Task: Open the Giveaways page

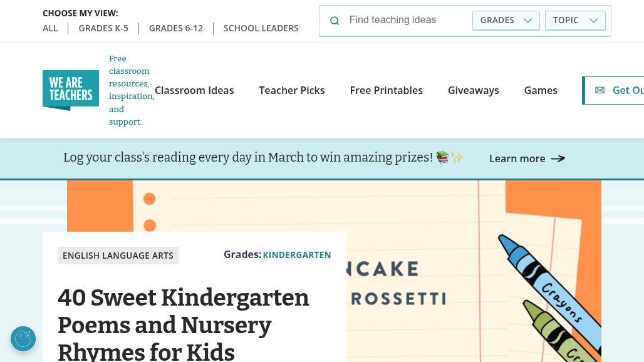Action: pos(473,90)
